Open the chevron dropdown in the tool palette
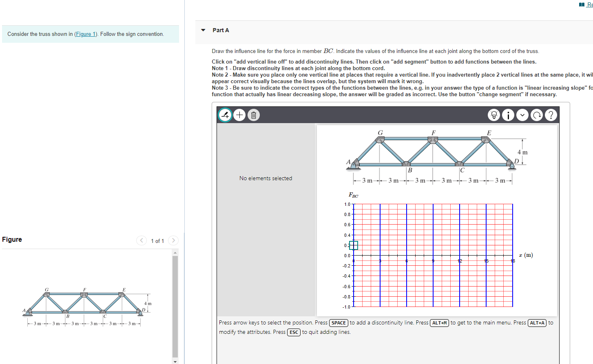The height and width of the screenshot is (364, 593). (522, 115)
